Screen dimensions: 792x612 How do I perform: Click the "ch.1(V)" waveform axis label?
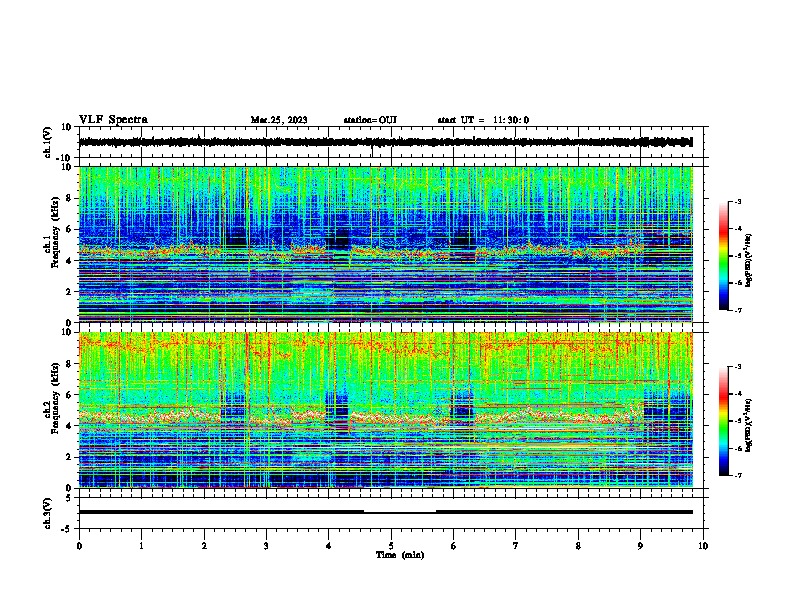(x=48, y=142)
